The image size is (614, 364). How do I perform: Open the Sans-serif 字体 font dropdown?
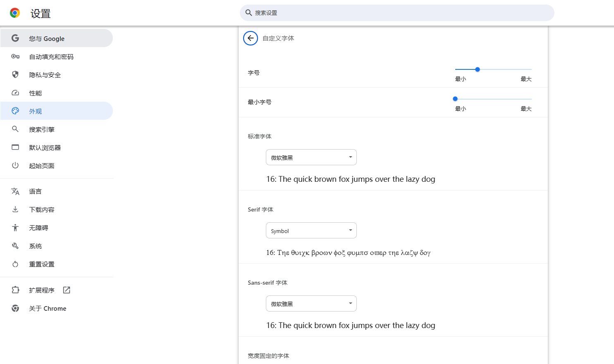(311, 304)
